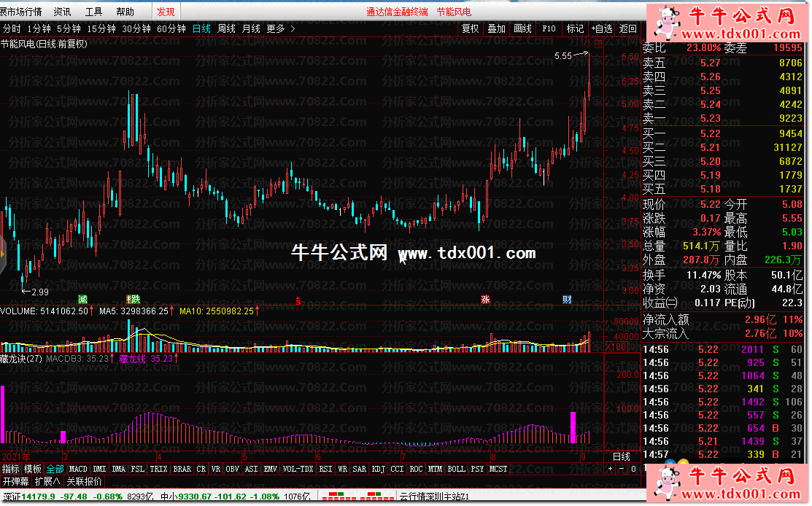Apply the SAR indicator

(360, 470)
